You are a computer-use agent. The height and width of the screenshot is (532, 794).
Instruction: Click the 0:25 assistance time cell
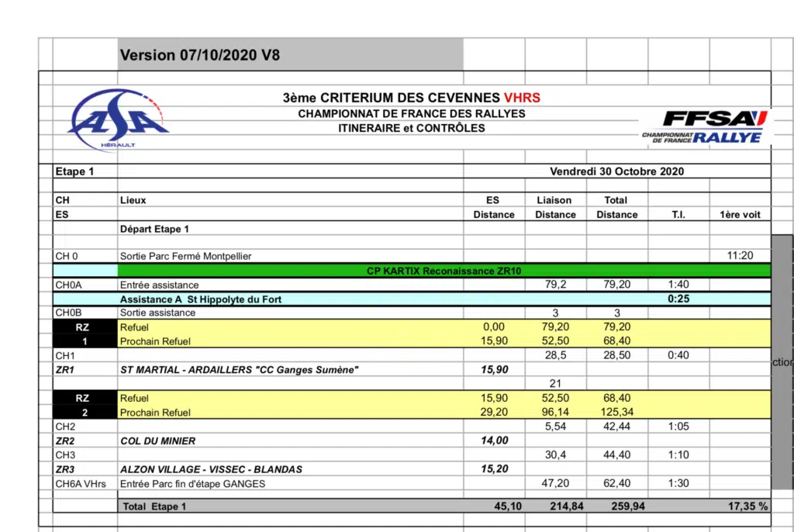(x=678, y=299)
